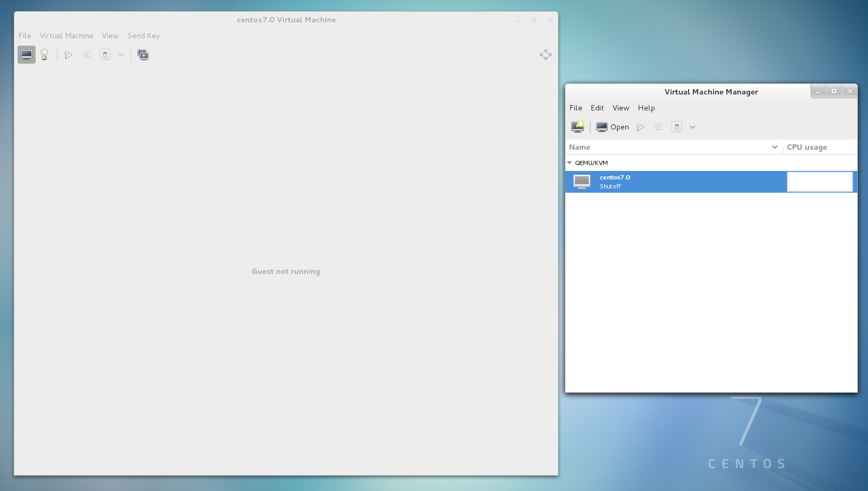Minimize the centos7.0 Virtual Machine window
The width and height of the screenshot is (868, 491).
[x=518, y=20]
